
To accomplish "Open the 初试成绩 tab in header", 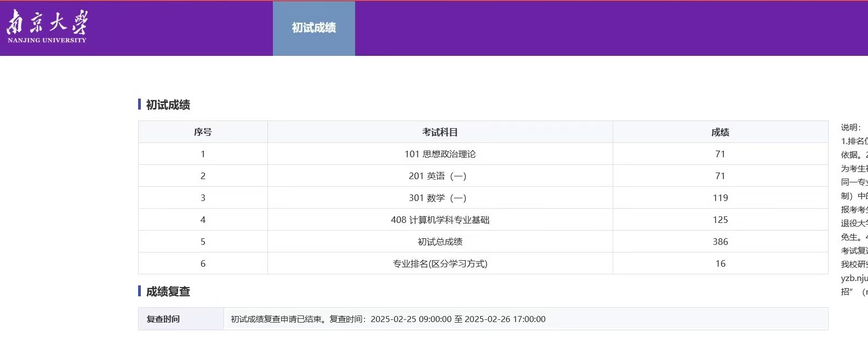I will tap(313, 28).
